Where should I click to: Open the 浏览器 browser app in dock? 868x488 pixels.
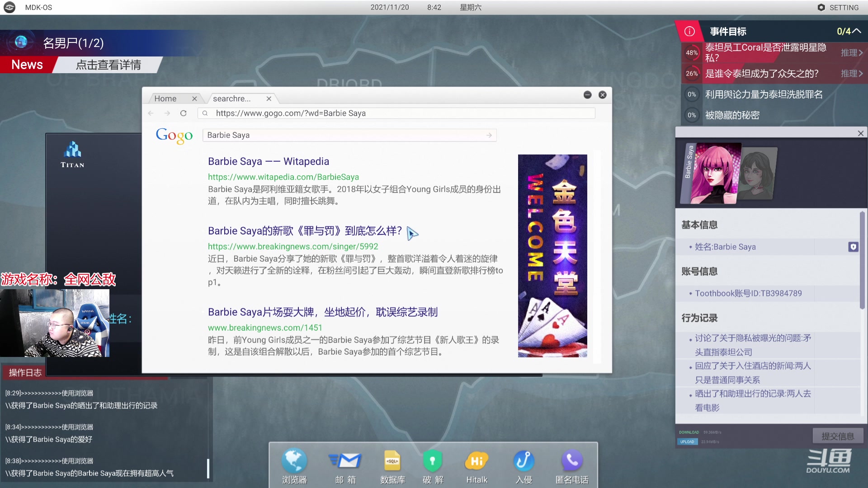coord(294,466)
